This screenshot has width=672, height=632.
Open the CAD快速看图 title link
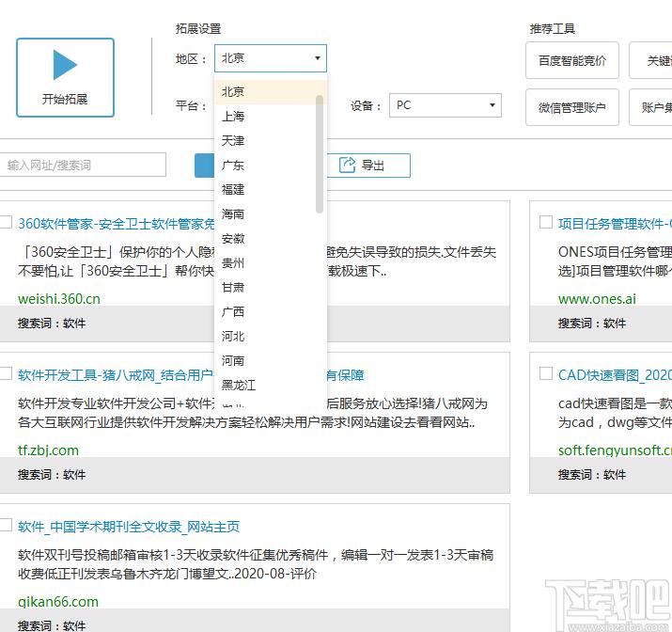tap(615, 375)
